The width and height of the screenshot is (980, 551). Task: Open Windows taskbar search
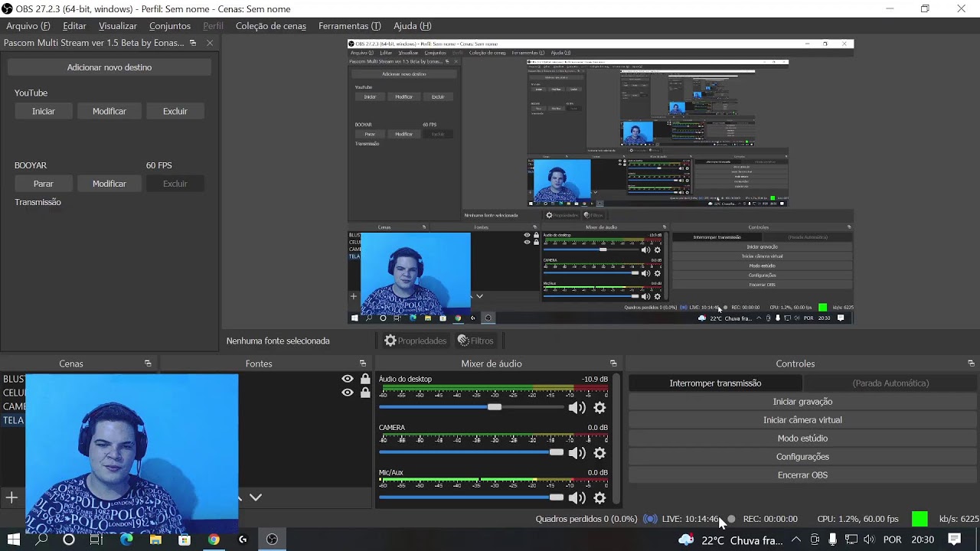click(41, 540)
